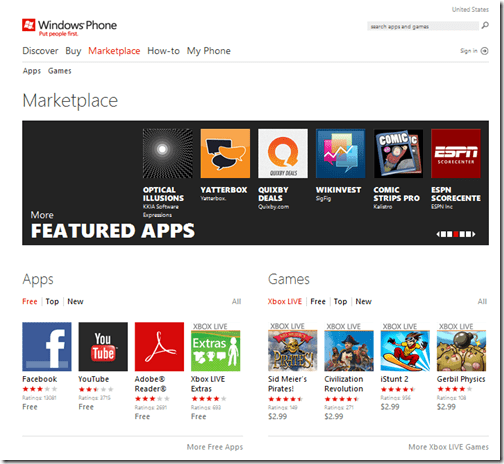Click into the search apps and games field

(x=423, y=26)
